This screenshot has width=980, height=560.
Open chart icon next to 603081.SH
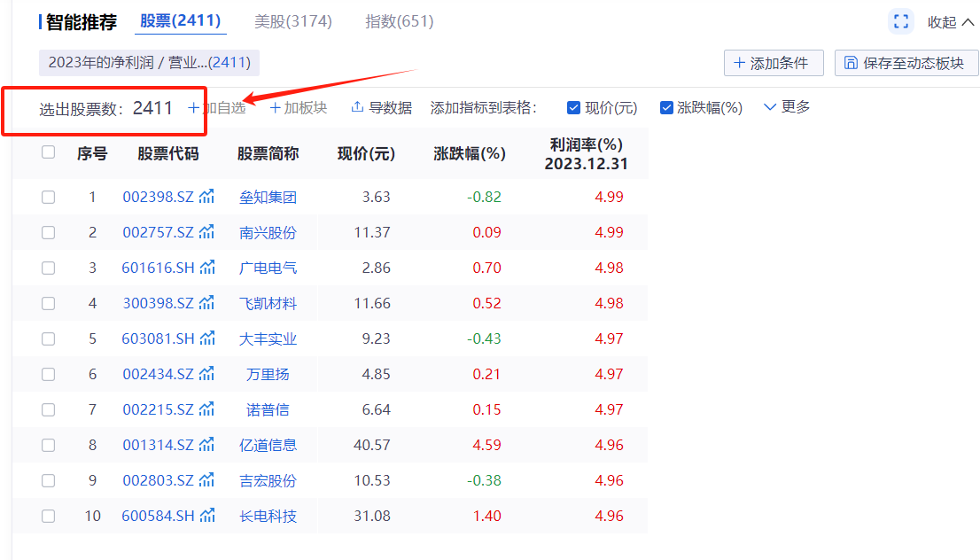(207, 338)
